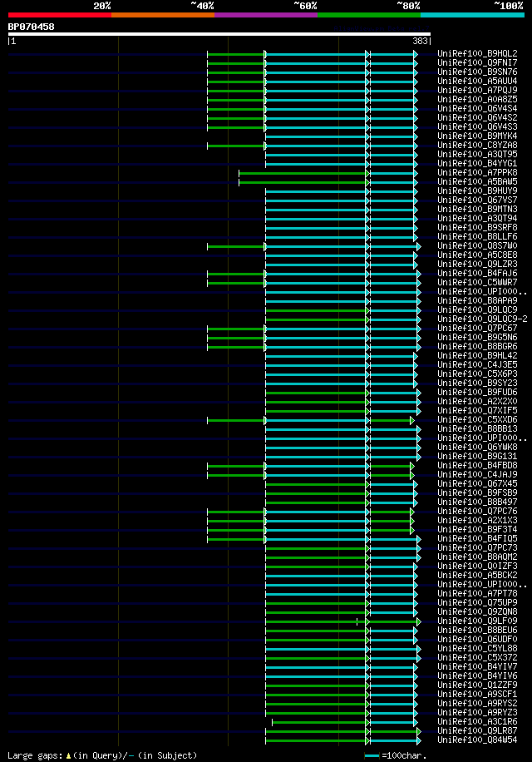Click the UniRef100_Q9LR87 entry
Image resolution: width=532 pixels, height=762 pixels.
pos(477,731)
